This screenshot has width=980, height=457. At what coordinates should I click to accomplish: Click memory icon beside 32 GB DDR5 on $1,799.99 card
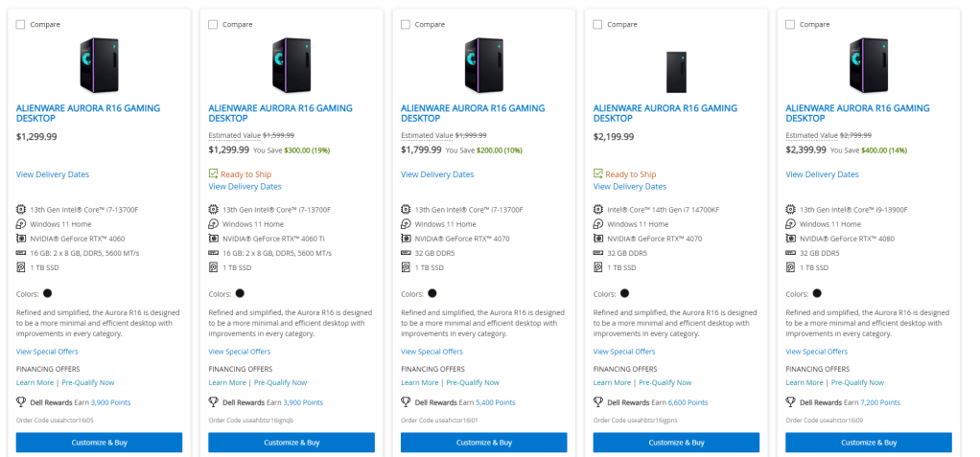[407, 253]
